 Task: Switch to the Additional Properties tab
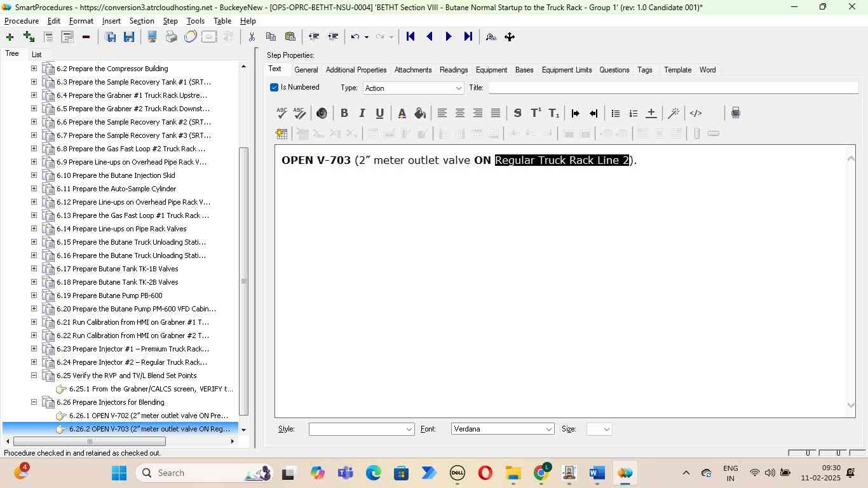(356, 70)
